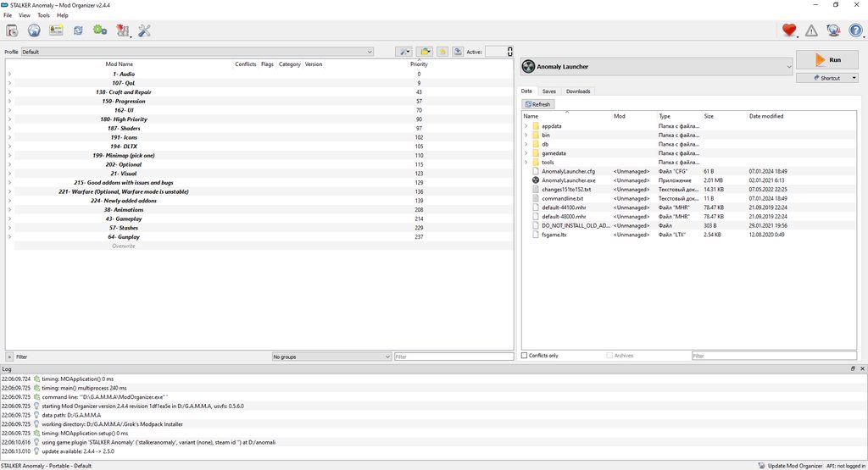This screenshot has height=470, width=868.
Task: Open Settings wrench and screwdriver icon
Action: 144,30
